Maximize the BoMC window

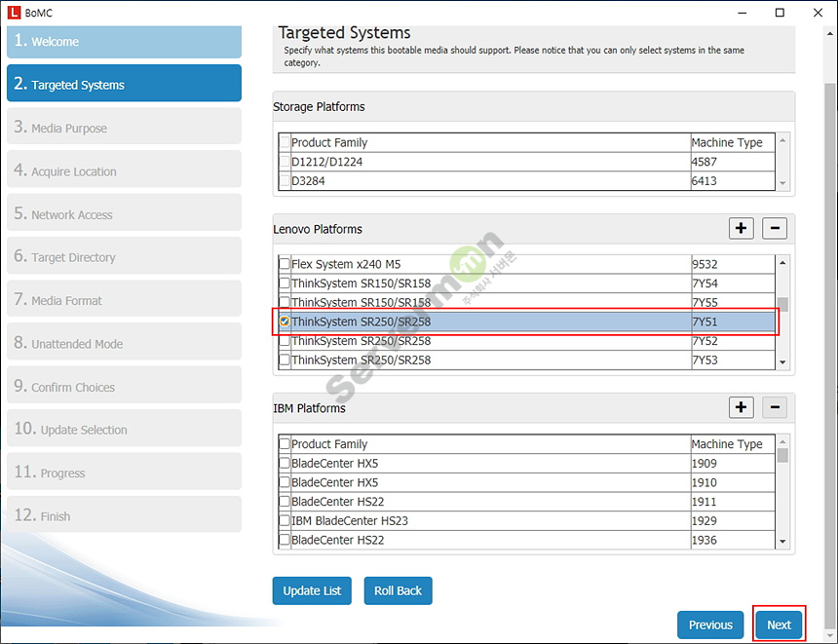[780, 13]
